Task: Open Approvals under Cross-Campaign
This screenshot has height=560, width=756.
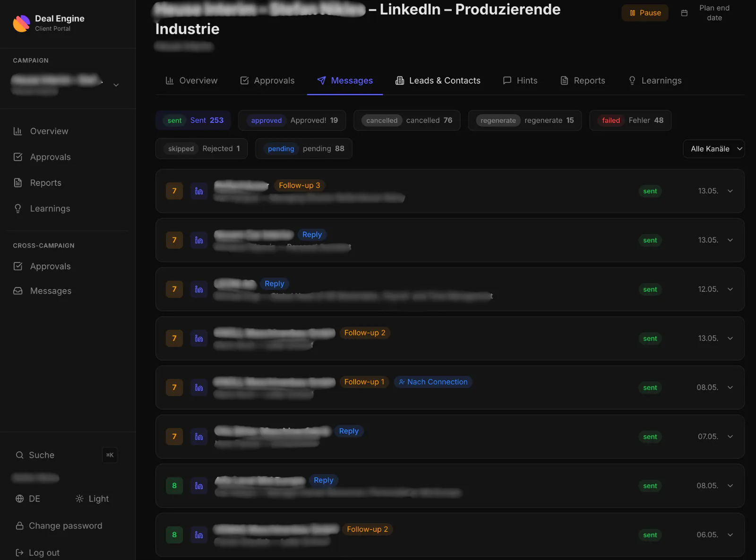Action: click(50, 266)
